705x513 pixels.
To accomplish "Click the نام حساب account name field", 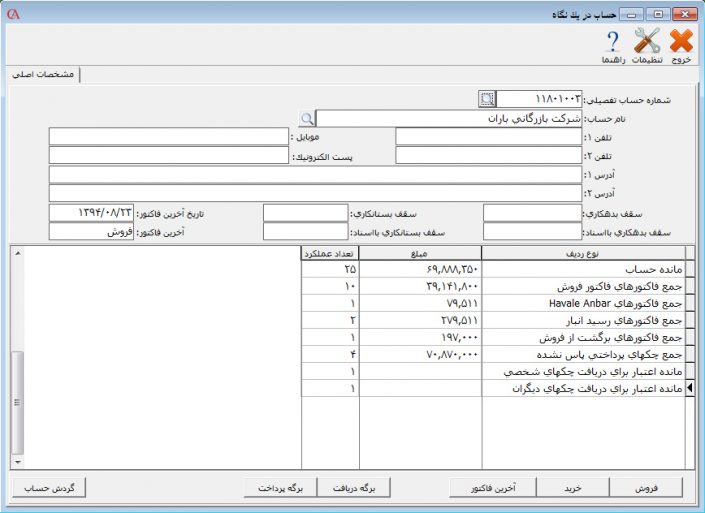I will click(x=448, y=118).
